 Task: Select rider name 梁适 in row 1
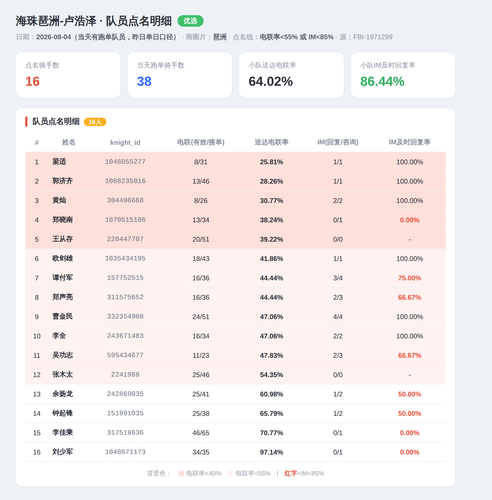point(59,162)
